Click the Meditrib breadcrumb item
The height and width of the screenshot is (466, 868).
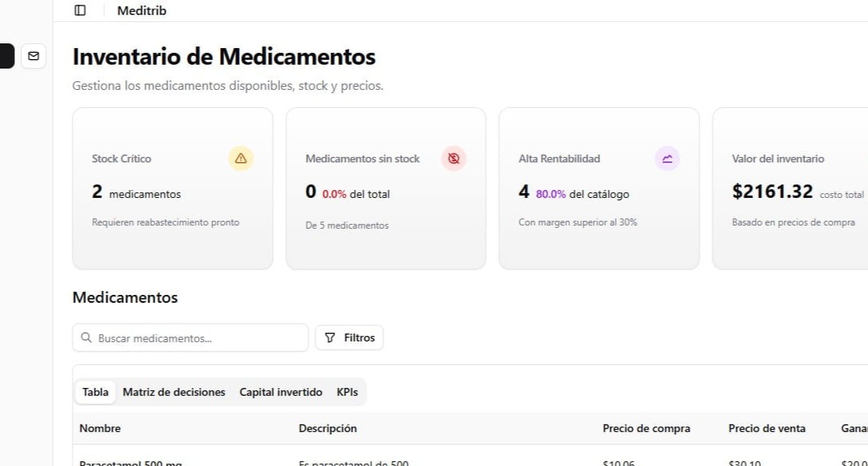[x=141, y=10]
